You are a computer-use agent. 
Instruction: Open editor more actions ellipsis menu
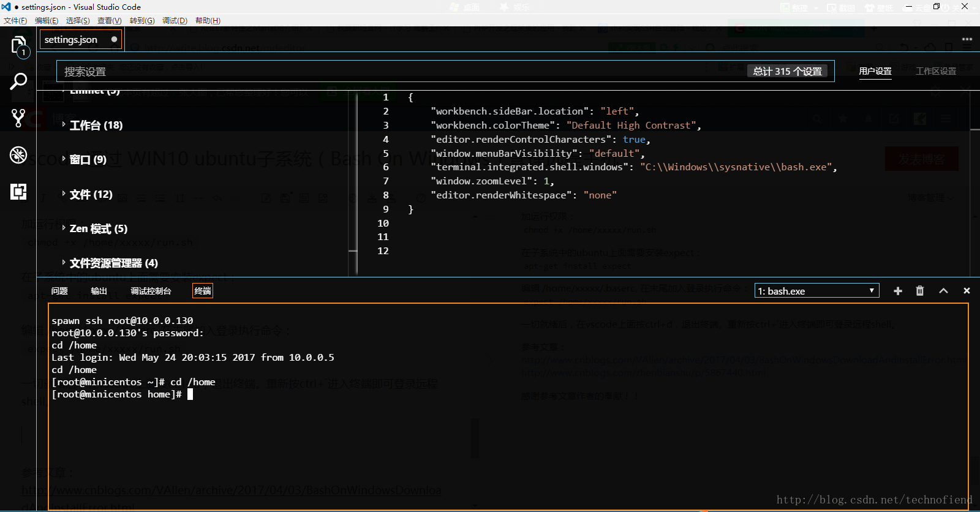(967, 39)
